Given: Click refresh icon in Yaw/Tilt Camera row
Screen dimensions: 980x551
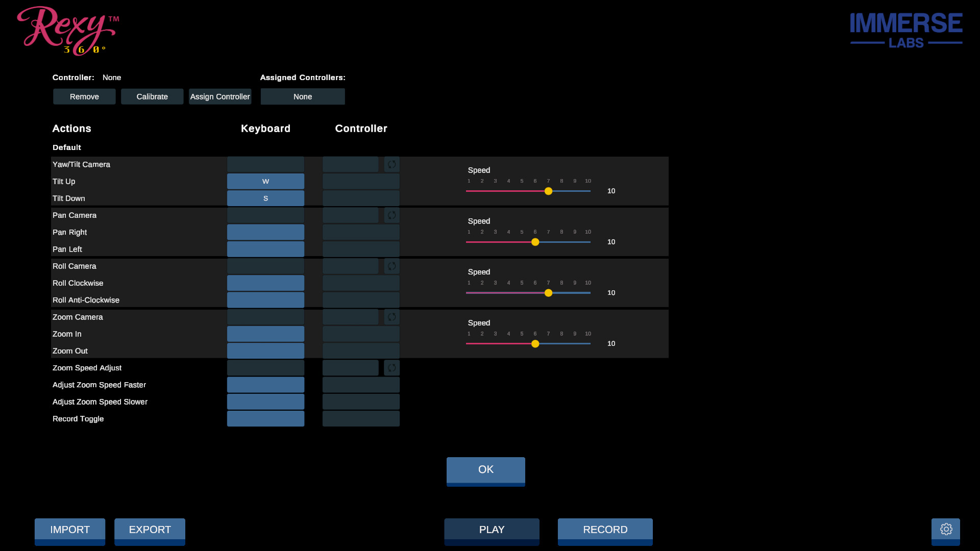Looking at the screenshot, I should pyautogui.click(x=391, y=164).
